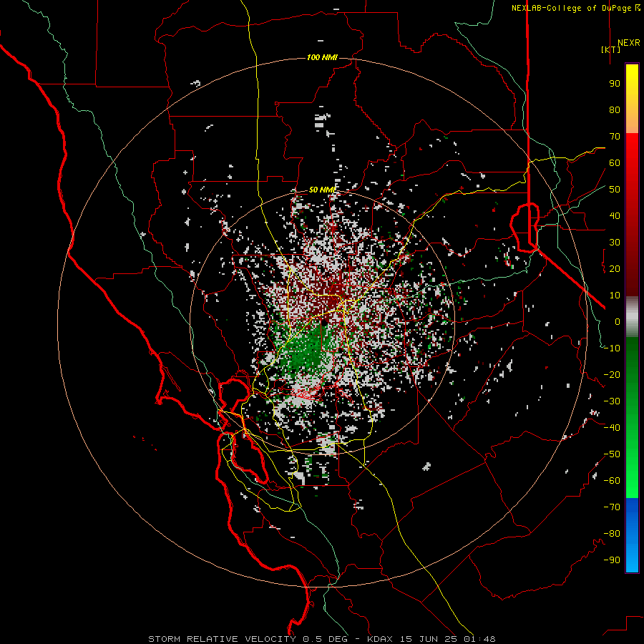The height and width of the screenshot is (644, 644).
Task: Pick the yellow-orange band of the velocity scale
Action: pos(632,99)
